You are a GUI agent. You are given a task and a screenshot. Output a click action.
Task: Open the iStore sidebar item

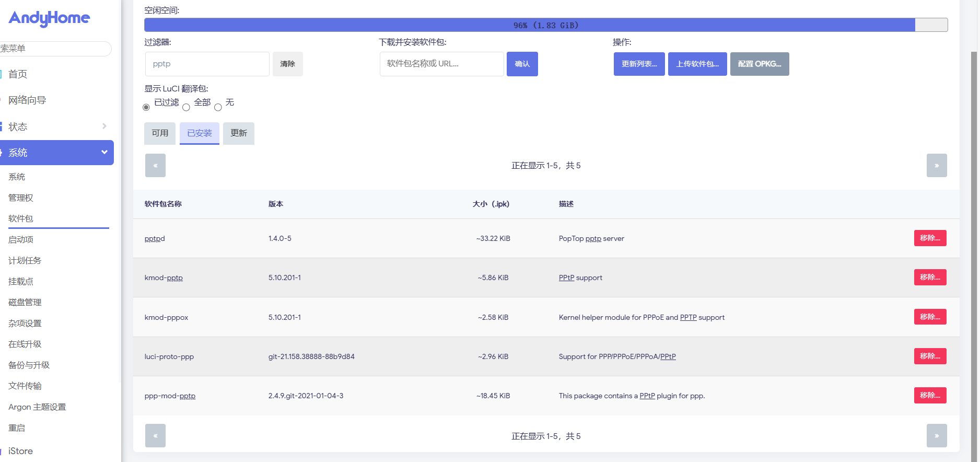(x=21, y=451)
